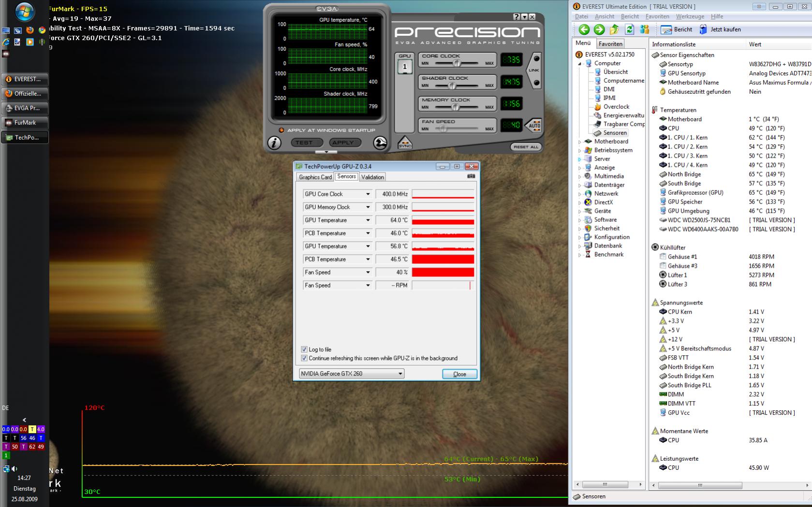Open the NVIDIA GeForce GTX 260 card selector
The image size is (812, 507).
point(352,374)
